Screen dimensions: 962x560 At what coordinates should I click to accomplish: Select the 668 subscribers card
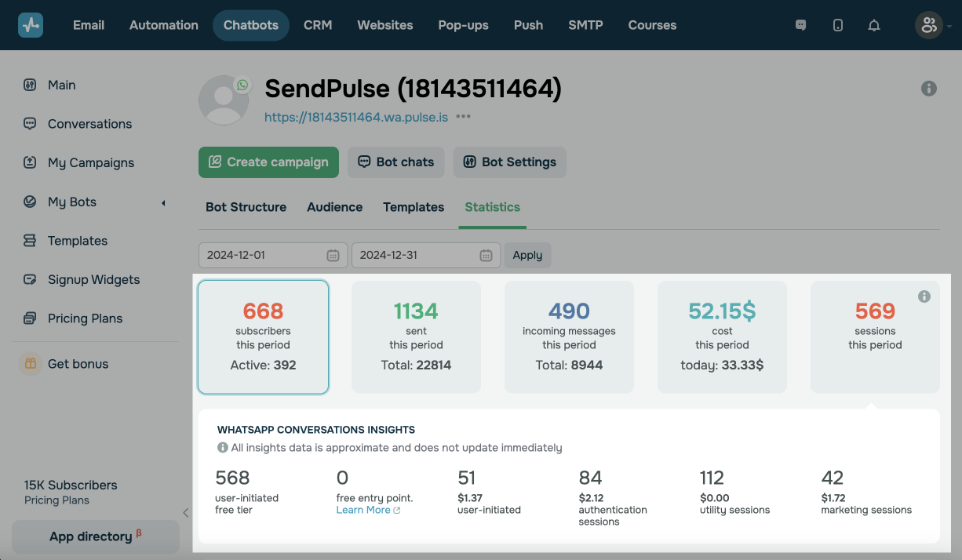tap(263, 336)
